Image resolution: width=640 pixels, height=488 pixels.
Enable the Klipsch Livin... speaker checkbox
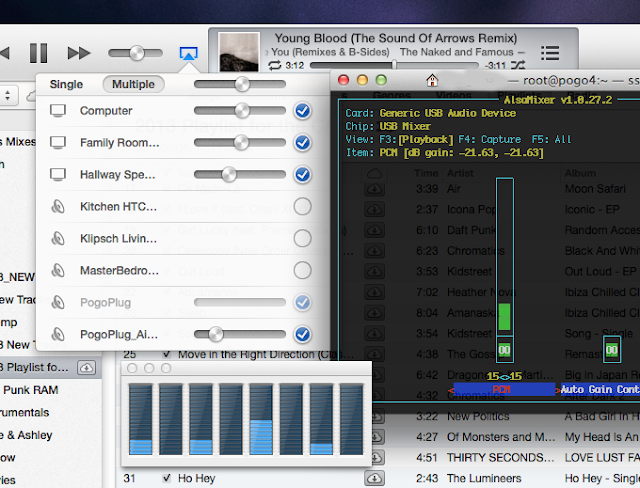point(302,238)
